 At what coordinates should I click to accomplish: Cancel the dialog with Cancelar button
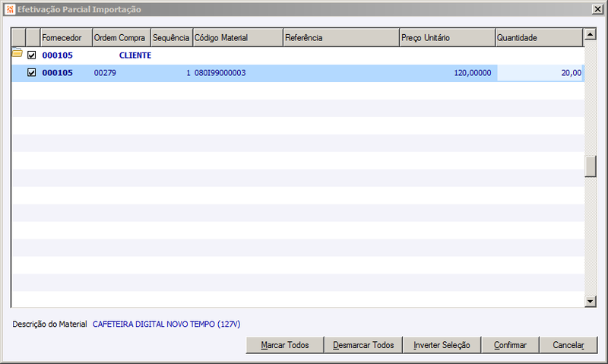click(568, 345)
